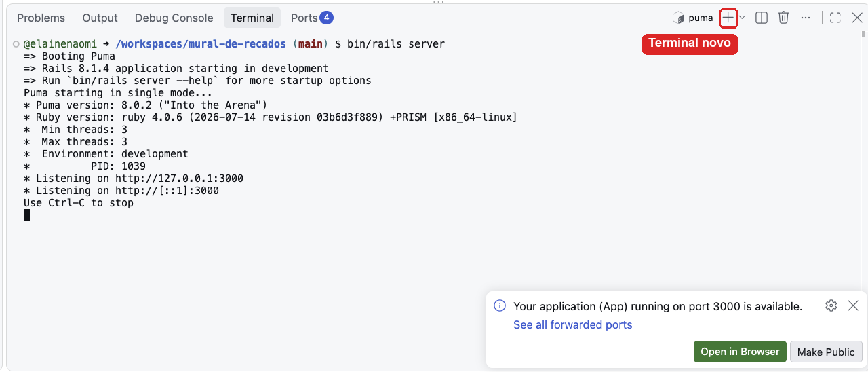
Task: Click the notification info icon
Action: 500,305
